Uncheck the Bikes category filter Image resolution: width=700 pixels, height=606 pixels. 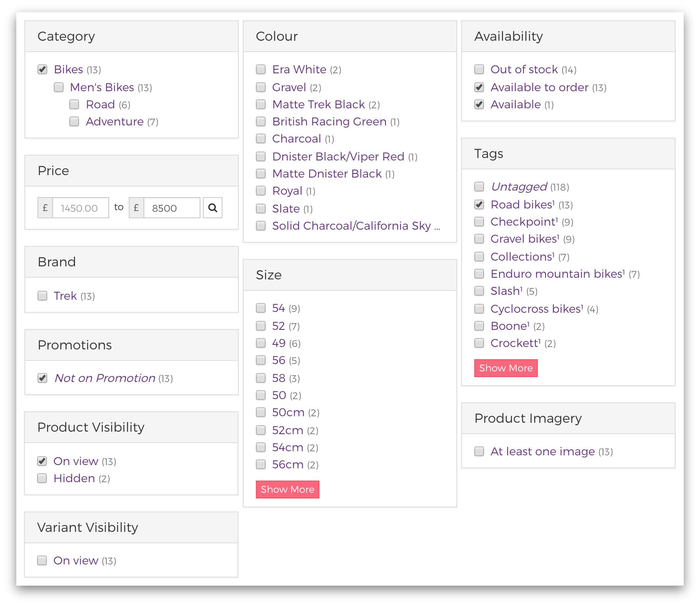click(x=42, y=69)
